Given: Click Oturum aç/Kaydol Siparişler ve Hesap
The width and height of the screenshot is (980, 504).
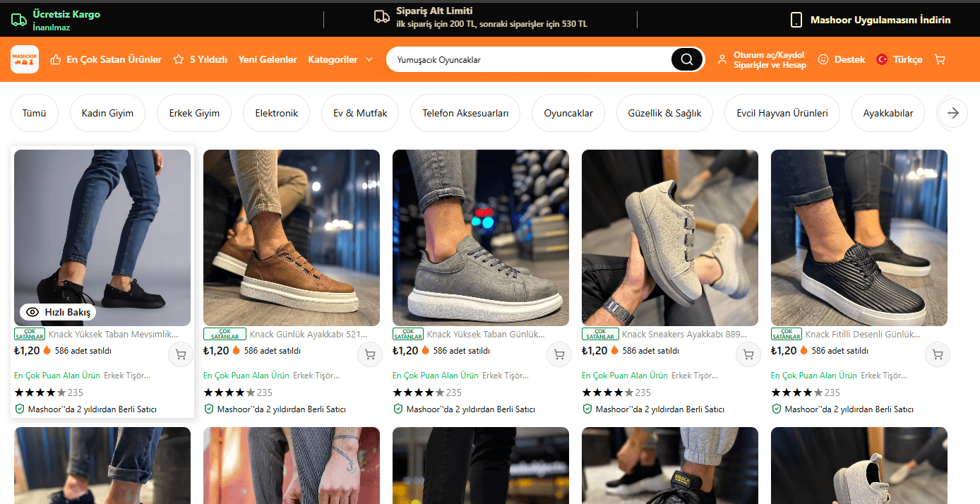Looking at the screenshot, I should [x=770, y=60].
